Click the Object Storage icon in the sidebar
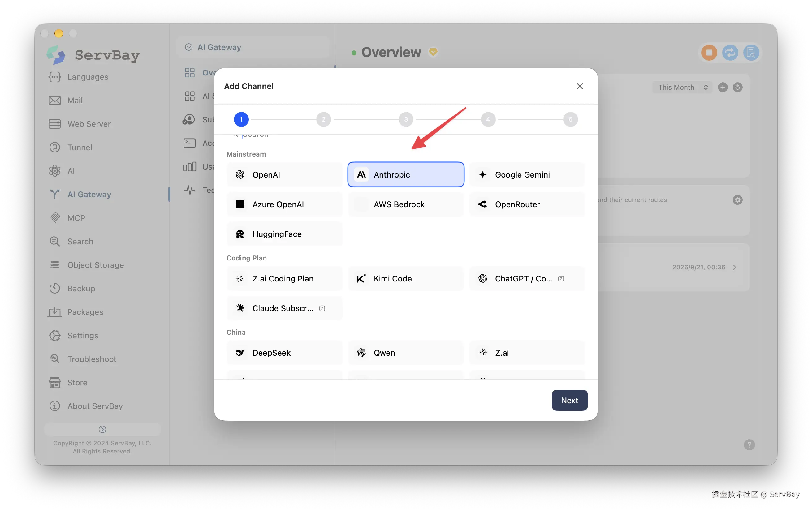The width and height of the screenshot is (812, 511). click(55, 265)
